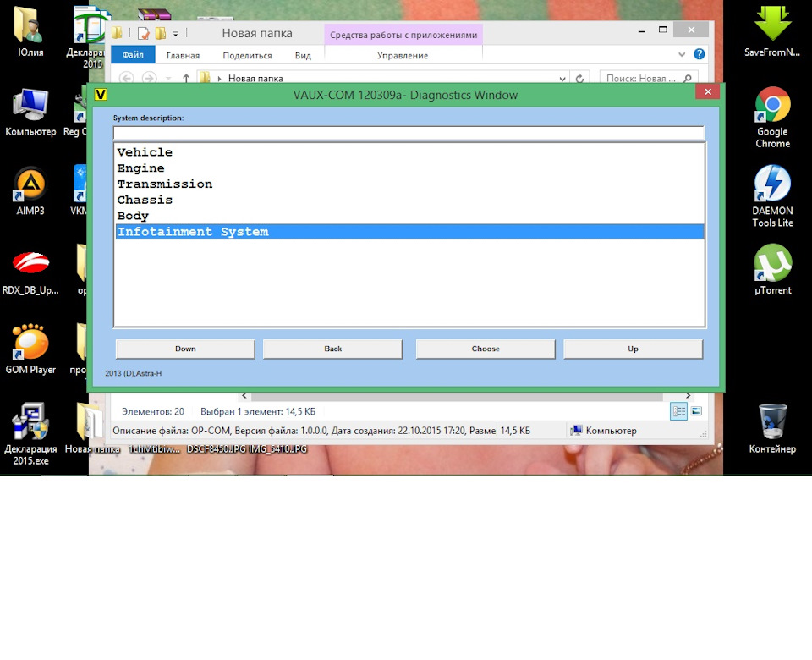Click Explorer refresh address icon
812x660 pixels.
pyautogui.click(x=580, y=78)
